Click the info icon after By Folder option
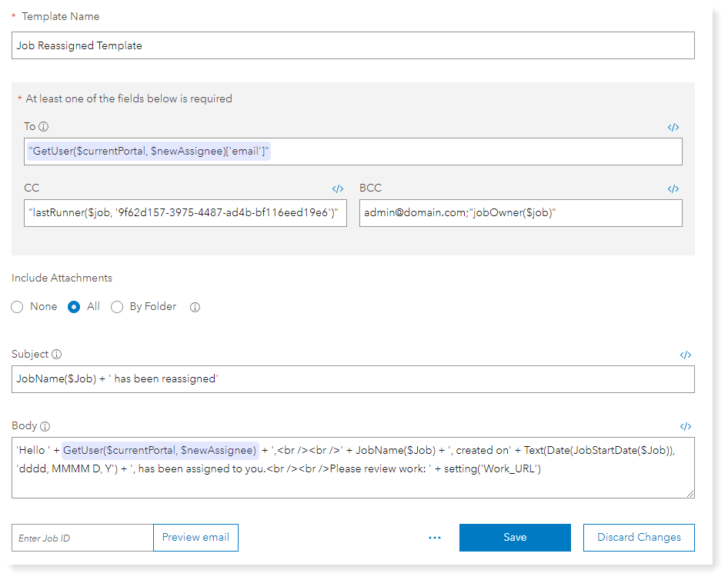 pyautogui.click(x=195, y=307)
